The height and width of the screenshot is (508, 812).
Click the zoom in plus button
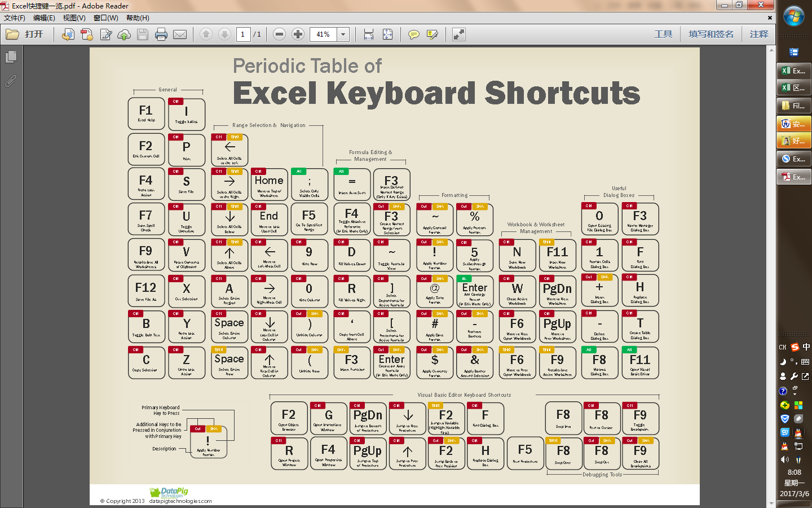click(x=298, y=34)
